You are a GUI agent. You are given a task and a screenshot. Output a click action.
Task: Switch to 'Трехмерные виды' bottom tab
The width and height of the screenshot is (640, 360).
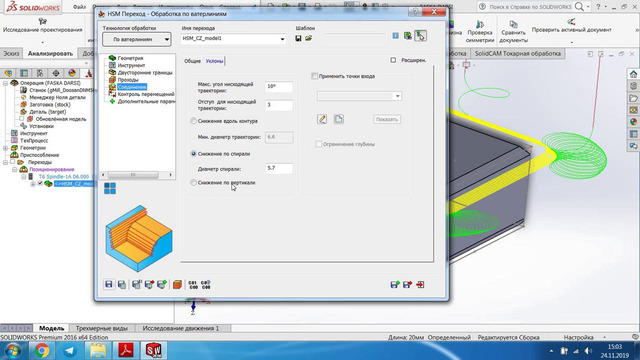click(x=102, y=328)
